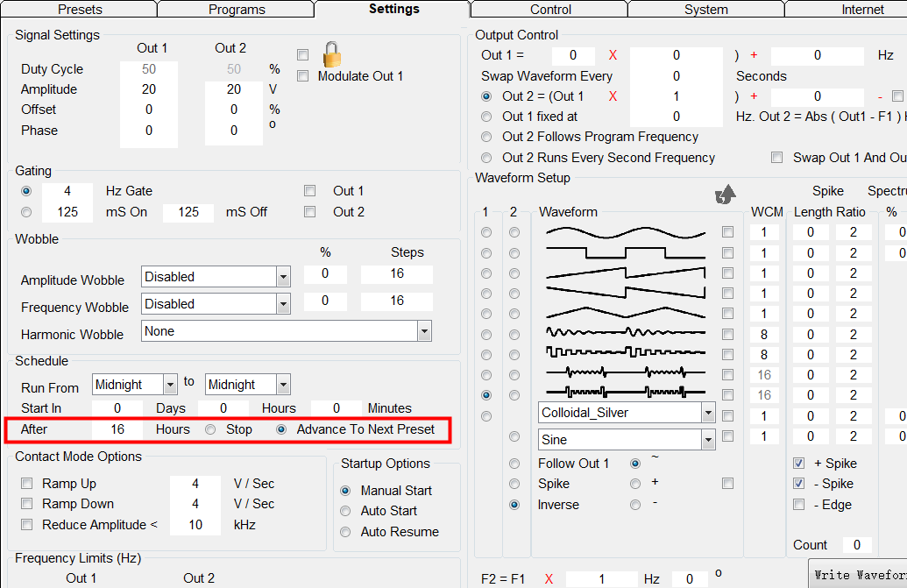Open the Run From Midnight dropdown
The width and height of the screenshot is (907, 588).
(170, 385)
